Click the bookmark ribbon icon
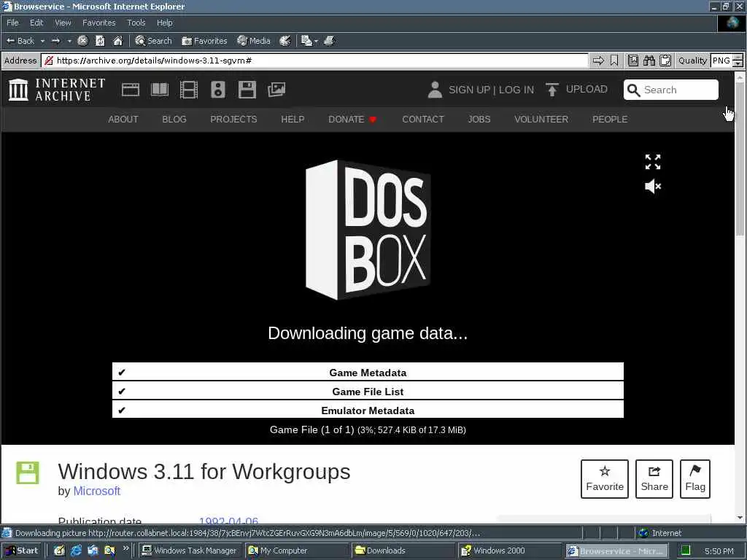747x560 pixels. 614,61
